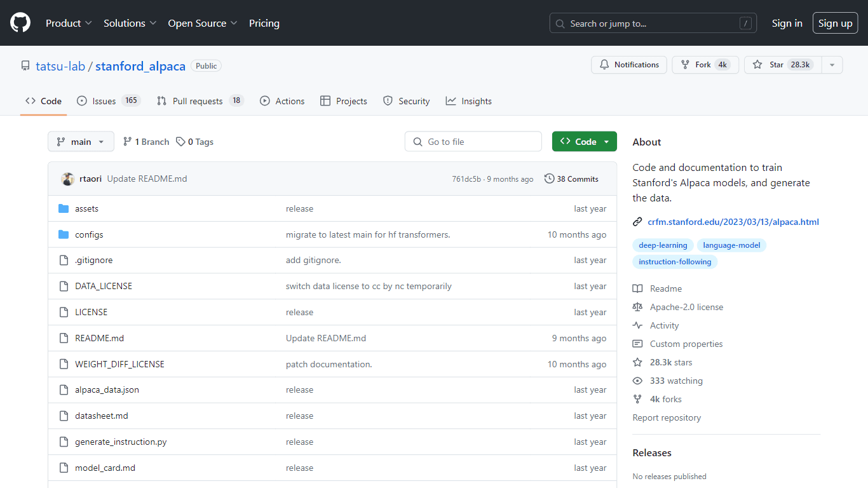Open the instruction-following topic tag

675,262
